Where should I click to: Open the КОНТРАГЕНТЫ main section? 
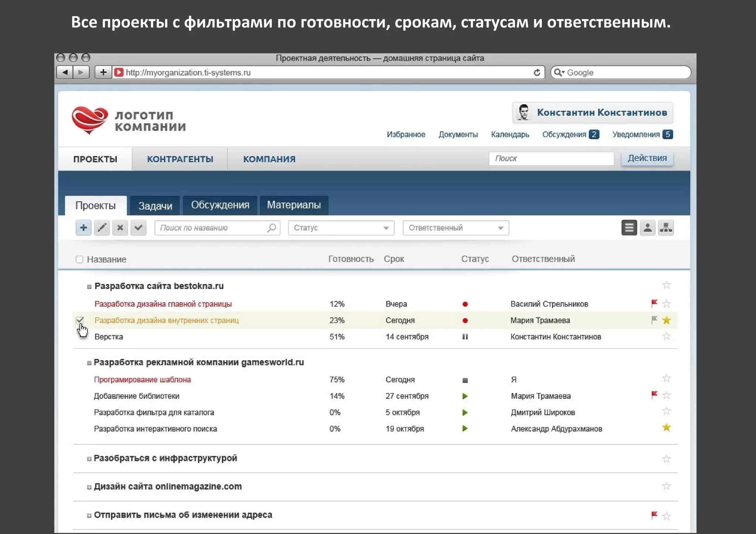180,159
